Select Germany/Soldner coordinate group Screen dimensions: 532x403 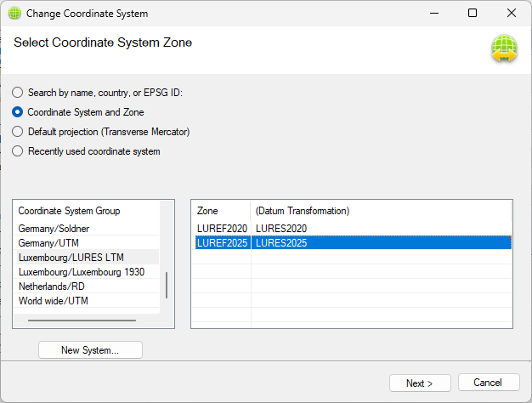87,229
